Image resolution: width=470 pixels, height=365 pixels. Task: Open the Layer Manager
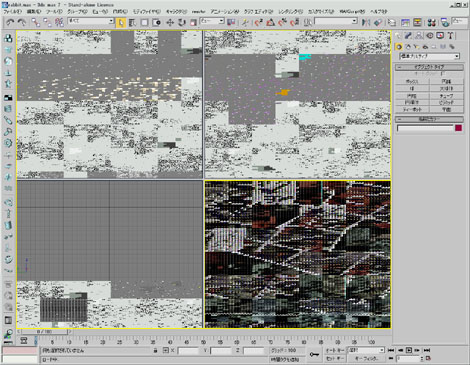pyautogui.click(x=392, y=22)
